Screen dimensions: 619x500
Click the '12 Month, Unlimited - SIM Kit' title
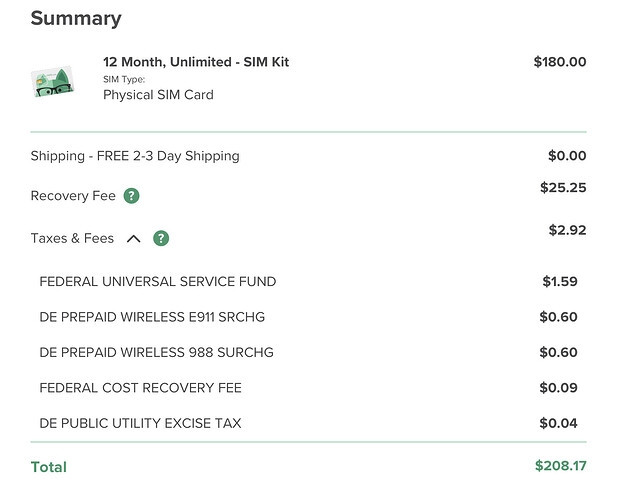pyautogui.click(x=196, y=62)
